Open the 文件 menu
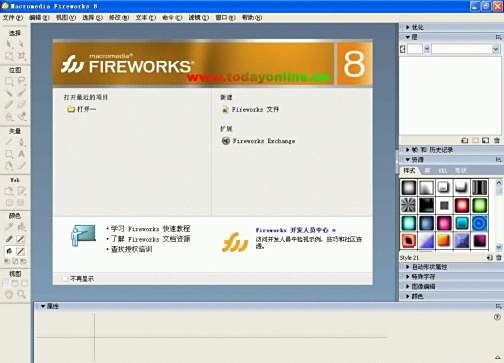 [13, 18]
